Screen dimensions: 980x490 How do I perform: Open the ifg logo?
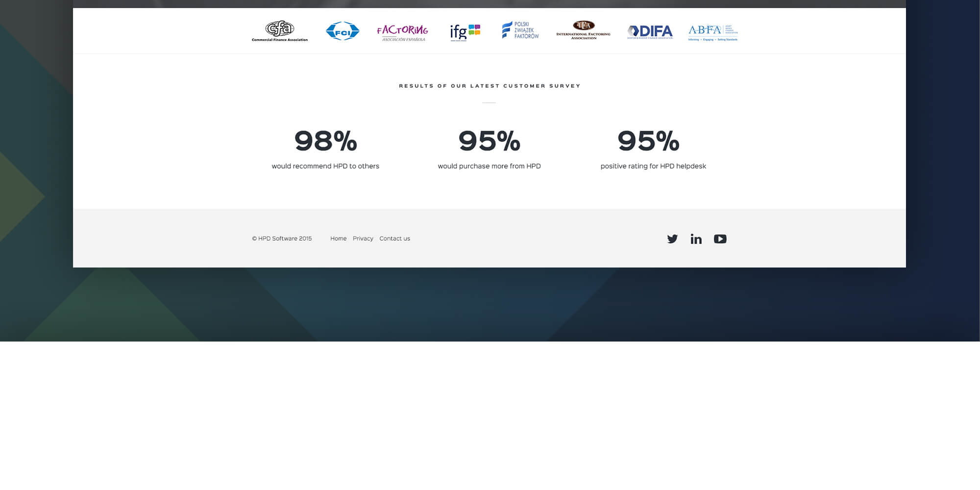[465, 32]
